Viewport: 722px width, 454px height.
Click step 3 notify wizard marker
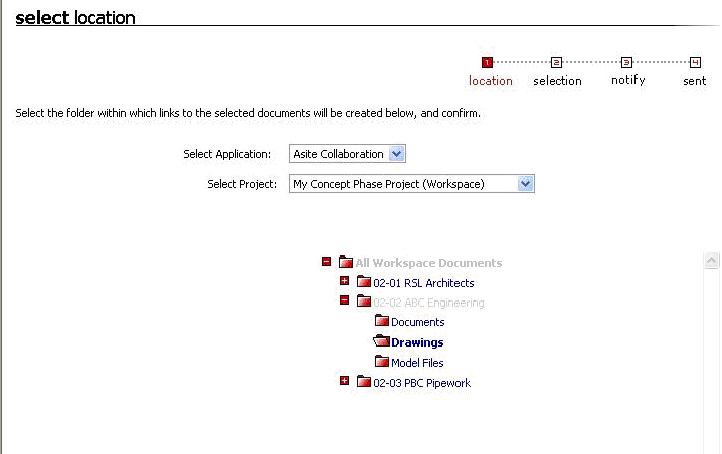coord(626,62)
